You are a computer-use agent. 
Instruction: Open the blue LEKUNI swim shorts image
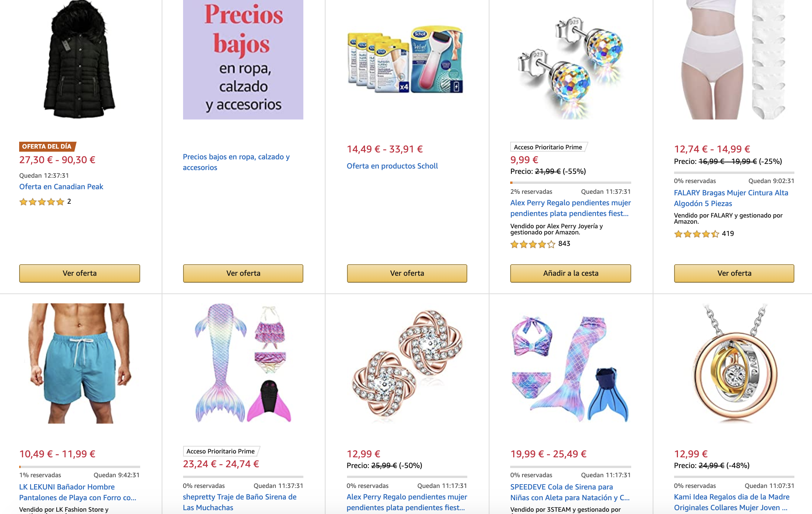[80, 363]
